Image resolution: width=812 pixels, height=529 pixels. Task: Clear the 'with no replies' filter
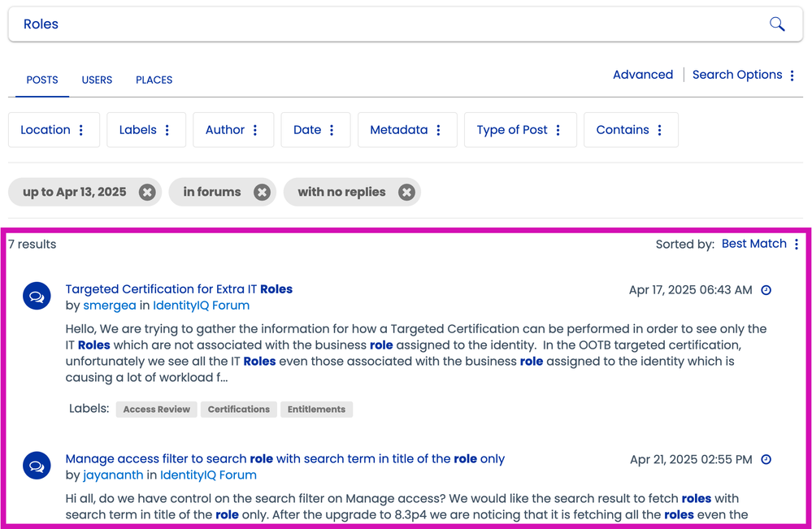click(406, 193)
